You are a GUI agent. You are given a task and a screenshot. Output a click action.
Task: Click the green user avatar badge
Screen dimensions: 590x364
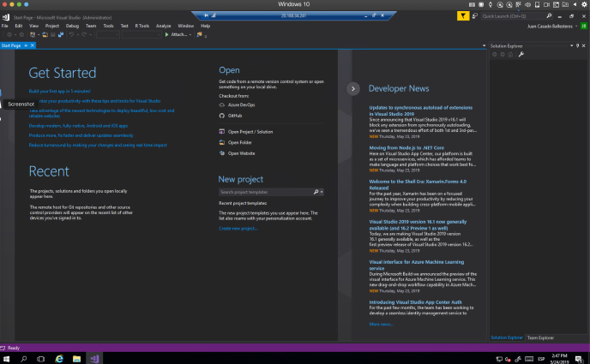click(584, 26)
